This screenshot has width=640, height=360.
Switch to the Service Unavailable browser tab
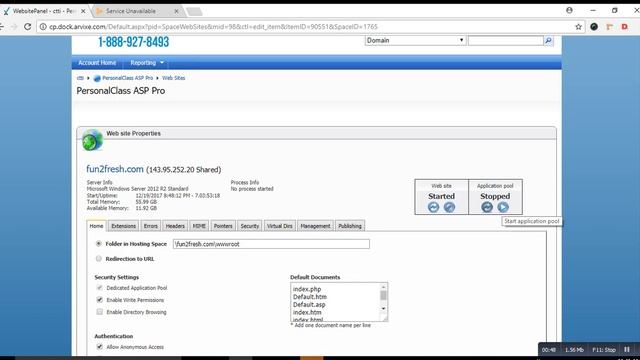click(x=138, y=11)
